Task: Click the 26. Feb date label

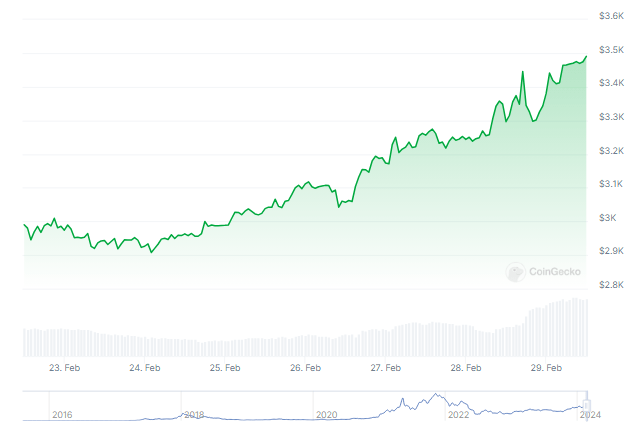Action: [305, 368]
